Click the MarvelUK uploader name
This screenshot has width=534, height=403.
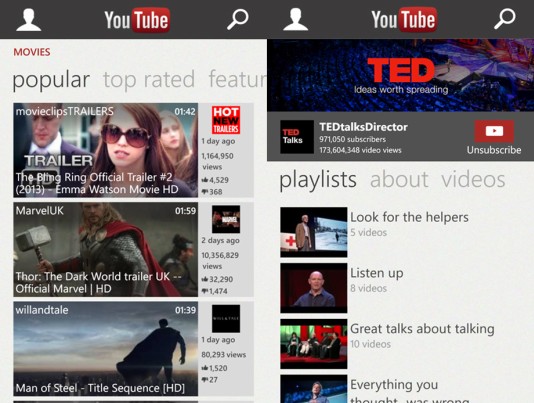tap(40, 211)
